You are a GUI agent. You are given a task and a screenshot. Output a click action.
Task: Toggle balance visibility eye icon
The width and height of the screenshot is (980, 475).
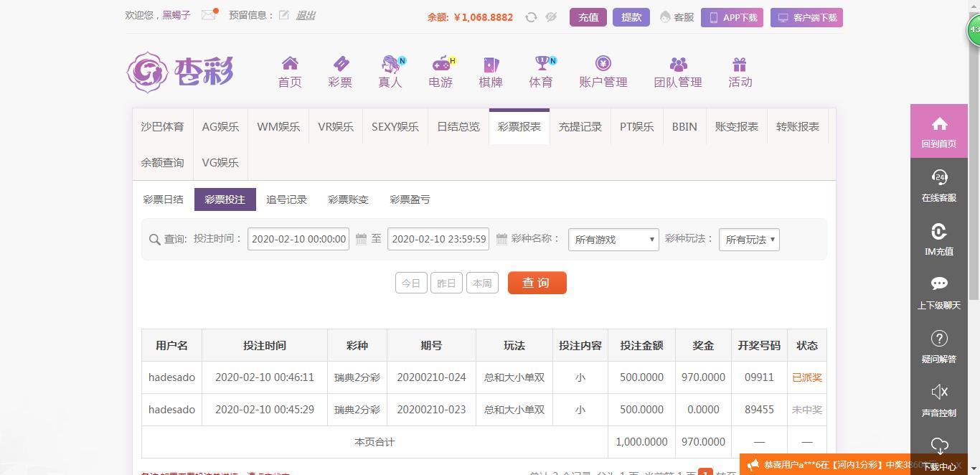point(551,17)
